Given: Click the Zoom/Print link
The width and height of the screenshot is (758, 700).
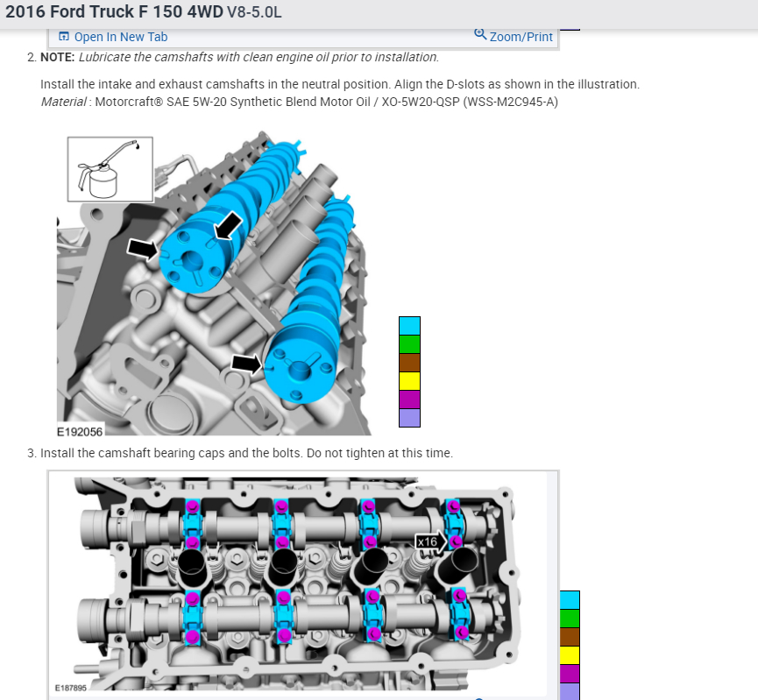Looking at the screenshot, I should click(x=521, y=37).
